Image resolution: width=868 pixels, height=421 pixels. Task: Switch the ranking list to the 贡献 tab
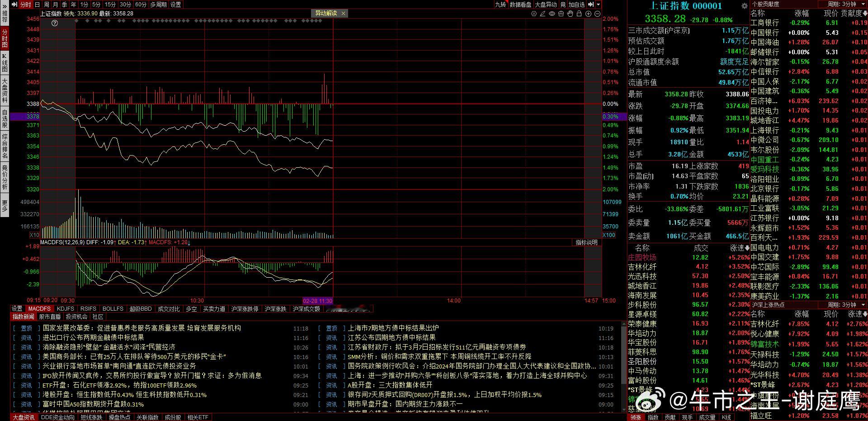coord(670,417)
